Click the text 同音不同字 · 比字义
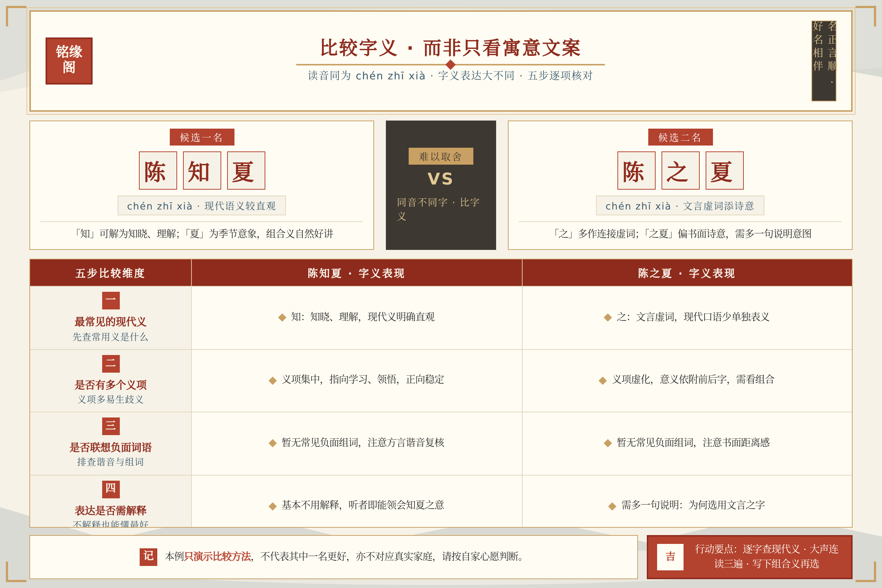The width and height of the screenshot is (882, 588). tap(439, 209)
